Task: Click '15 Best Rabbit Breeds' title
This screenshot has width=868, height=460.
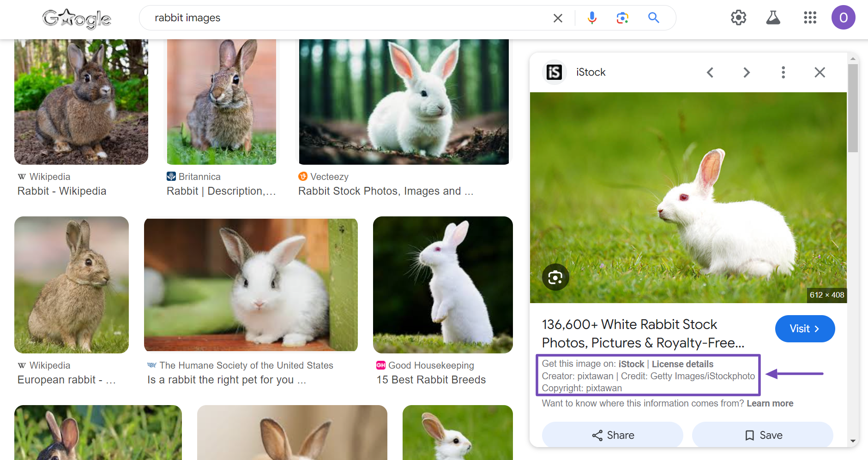Action: click(431, 380)
